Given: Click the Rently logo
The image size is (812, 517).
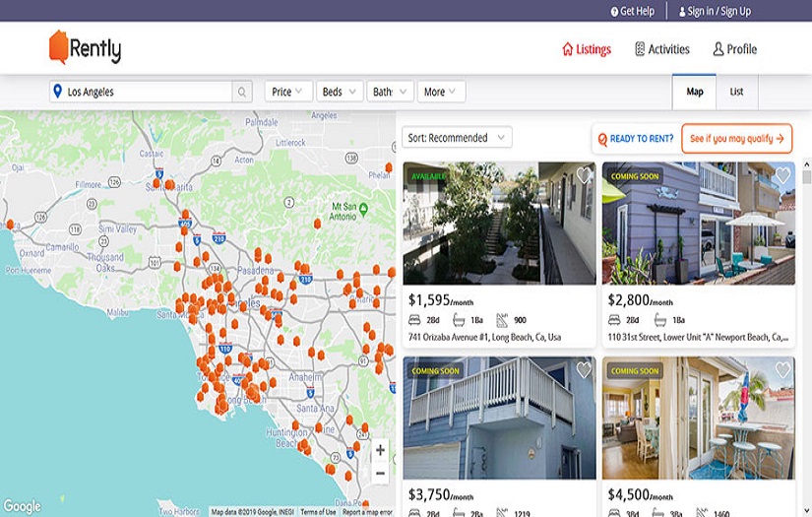Looking at the screenshot, I should (x=85, y=47).
